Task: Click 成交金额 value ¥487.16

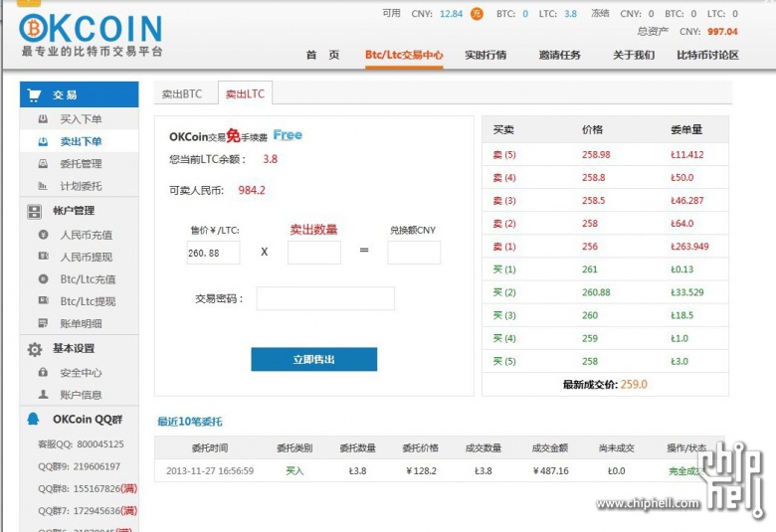Action: click(550, 470)
